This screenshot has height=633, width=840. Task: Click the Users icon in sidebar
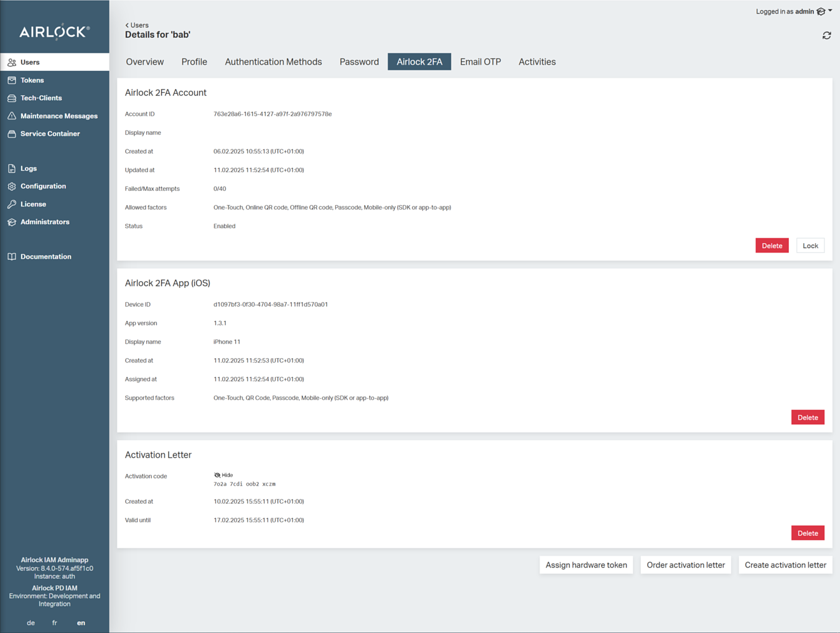(12, 62)
